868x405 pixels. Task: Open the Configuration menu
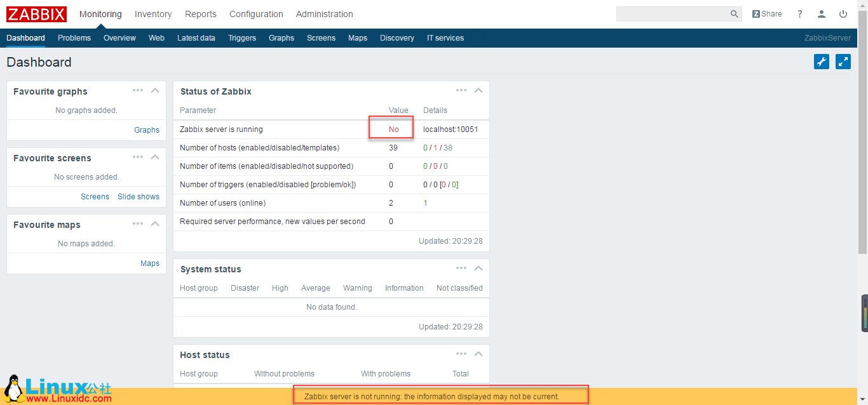[256, 13]
